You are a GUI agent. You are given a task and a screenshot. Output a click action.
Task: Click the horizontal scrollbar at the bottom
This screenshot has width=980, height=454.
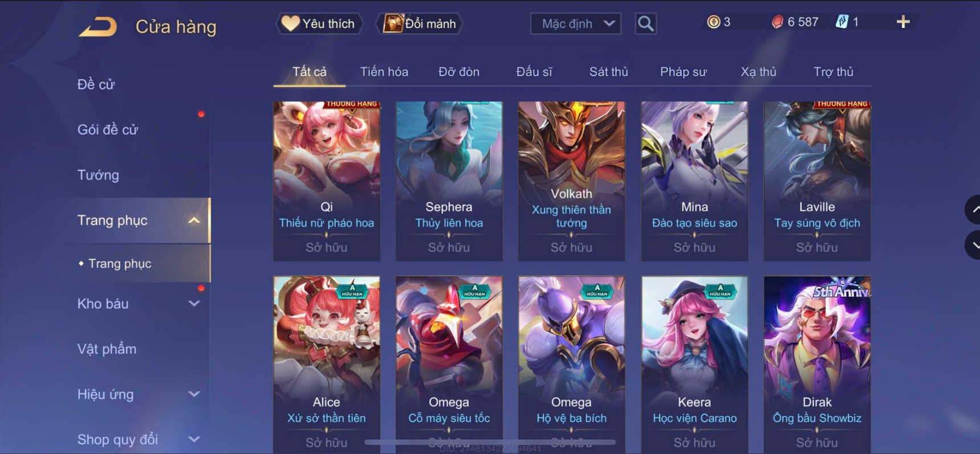[x=490, y=442]
